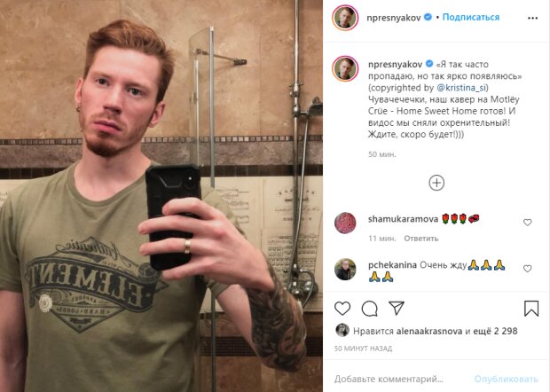Like shamukaramova's comment
The image size is (550, 392).
(x=527, y=223)
